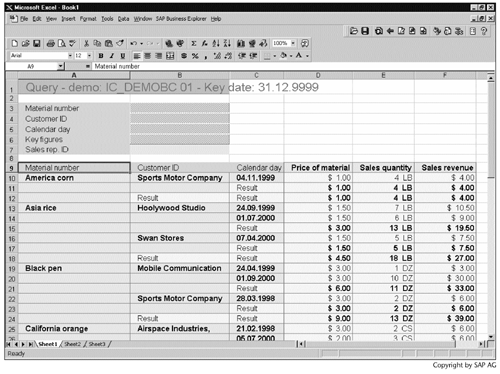
Task: Toggle Center alignment button
Action: click(x=148, y=56)
